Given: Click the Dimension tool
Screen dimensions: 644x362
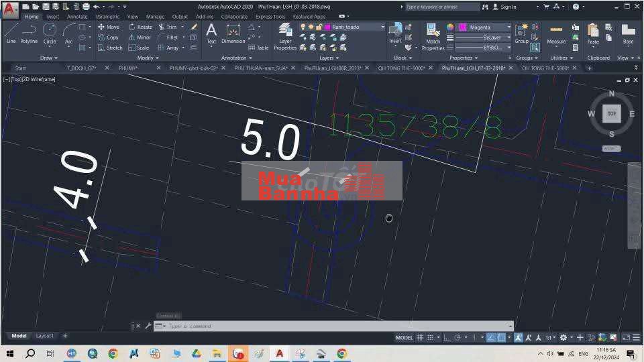Looking at the screenshot, I should (x=233, y=34).
